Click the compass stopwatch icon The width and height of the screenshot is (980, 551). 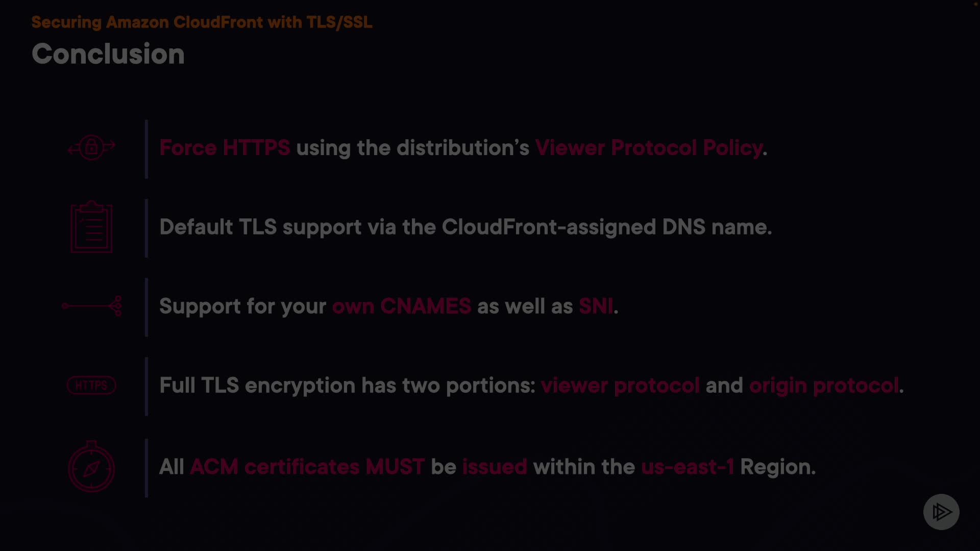pos(91,467)
